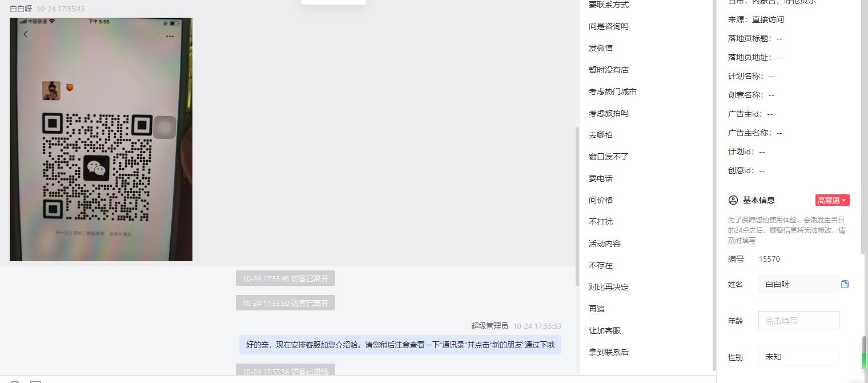Screen dimensions: 868x383
Task: Click the person icon beside 基本信息
Action: [733, 200]
